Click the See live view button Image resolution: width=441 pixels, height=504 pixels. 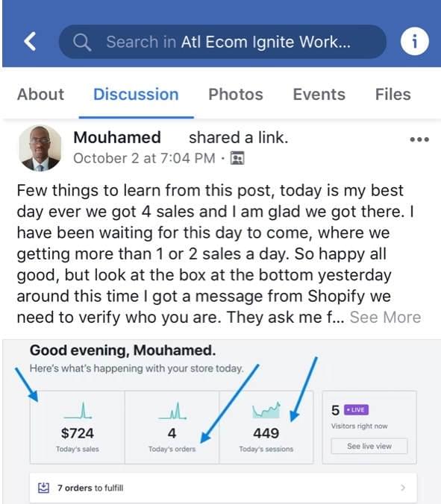[369, 446]
